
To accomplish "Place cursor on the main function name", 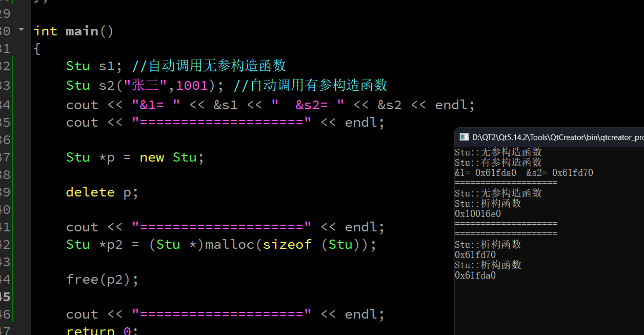I will point(82,31).
